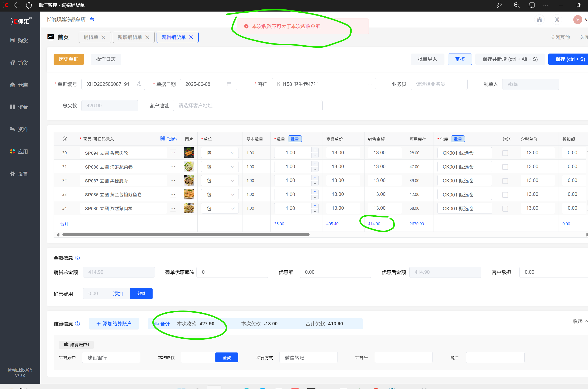588x389 pixels.
Task: Close the 销货单 tab
Action: 104,37
